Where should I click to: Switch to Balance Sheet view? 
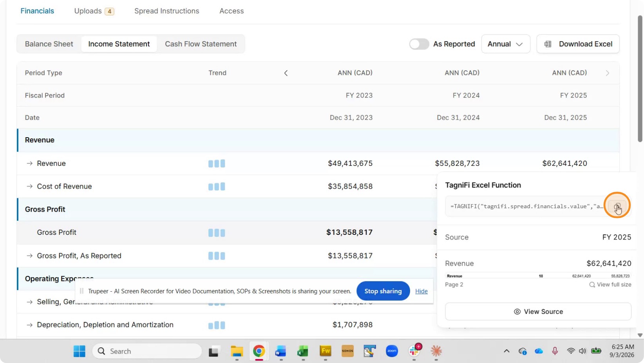pos(49,44)
